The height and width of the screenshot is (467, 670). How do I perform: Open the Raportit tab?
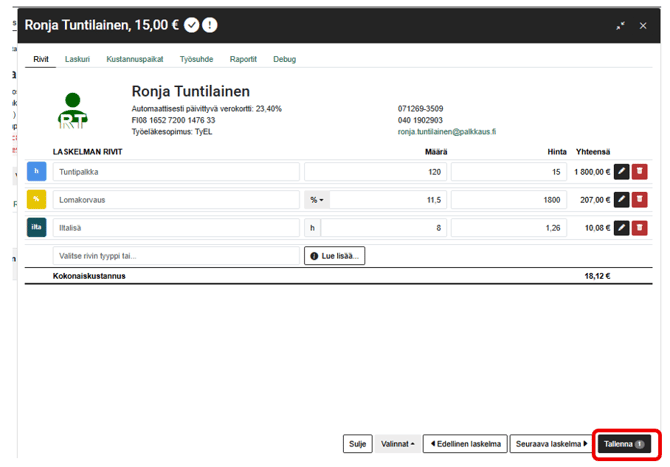243,59
